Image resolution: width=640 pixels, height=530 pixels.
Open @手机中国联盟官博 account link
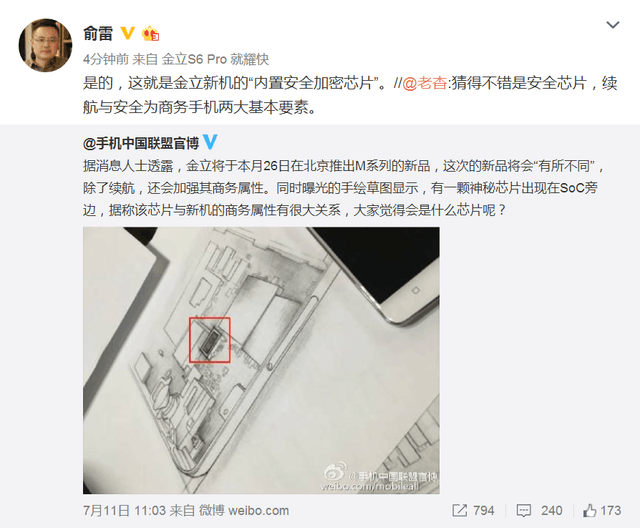coord(140,143)
